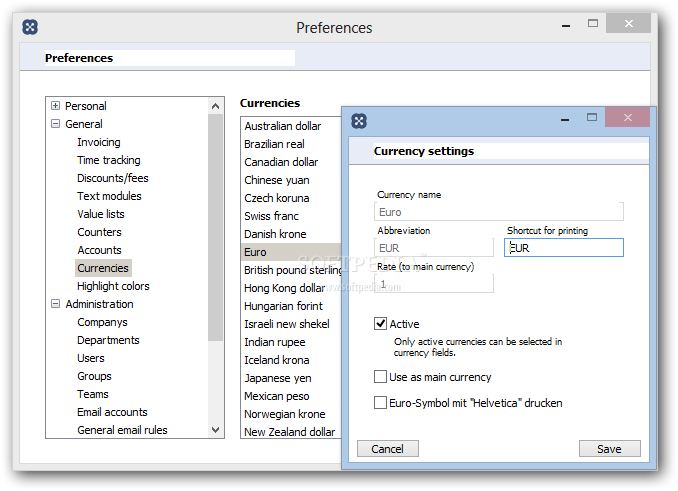Click the Cancel button
Viewport: 678px width, 491px height.
pos(387,449)
